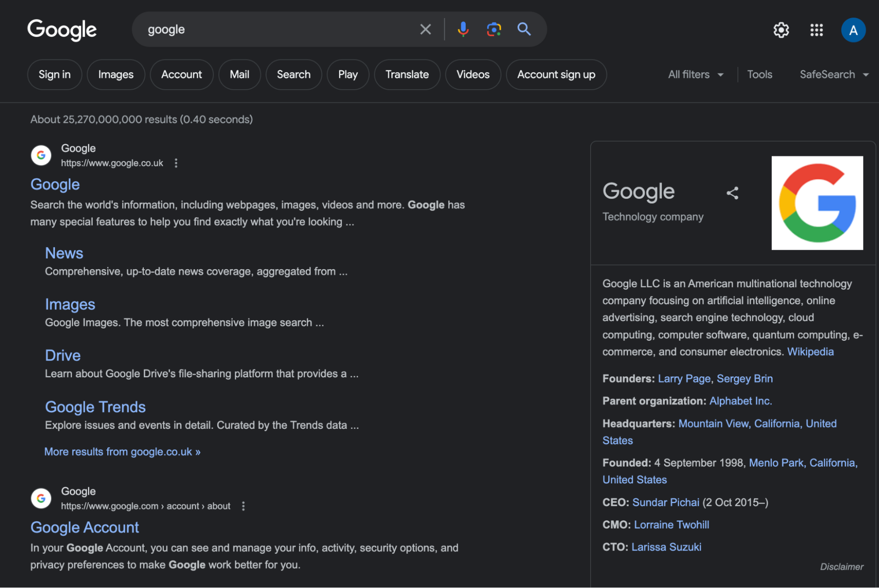The image size is (879, 588).
Task: Click the google.com account about URL
Action: [146, 506]
